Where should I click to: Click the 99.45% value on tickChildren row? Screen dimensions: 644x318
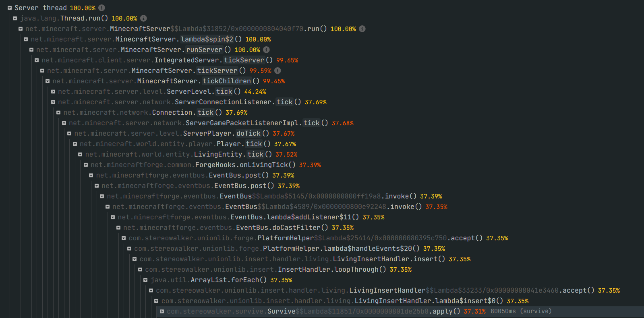pos(274,81)
